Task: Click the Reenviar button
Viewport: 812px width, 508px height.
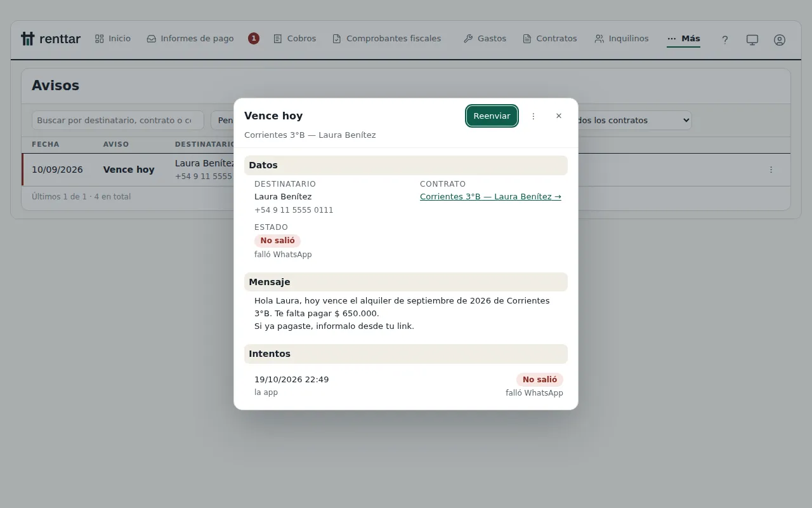Action: (x=492, y=116)
